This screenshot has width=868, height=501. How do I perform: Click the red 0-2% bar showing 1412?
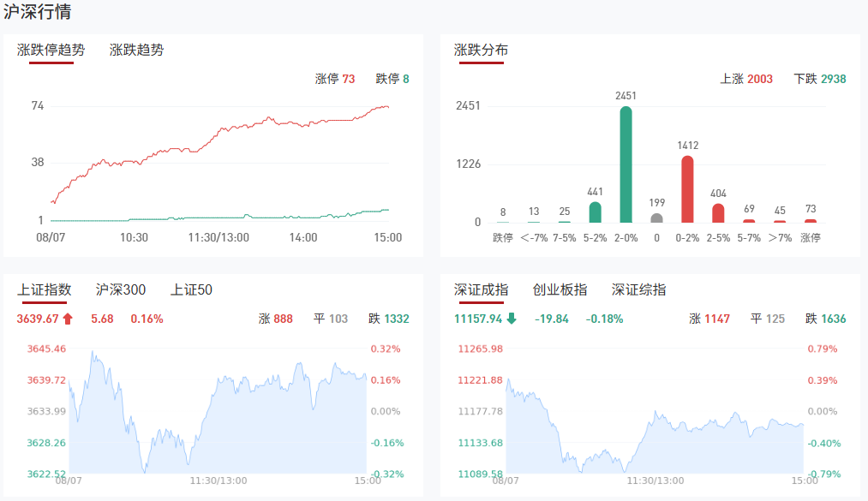(x=687, y=188)
